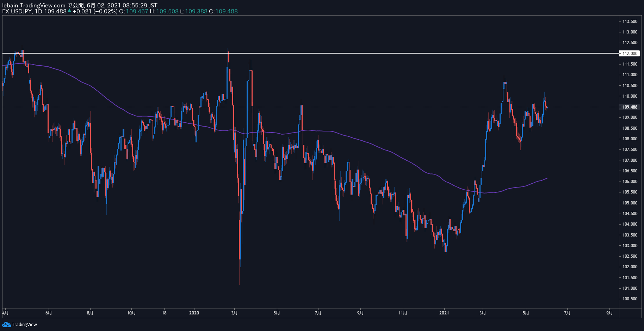Click the 104.000 price axis label
Viewport: 644px width, 331px height.
[x=630, y=224]
